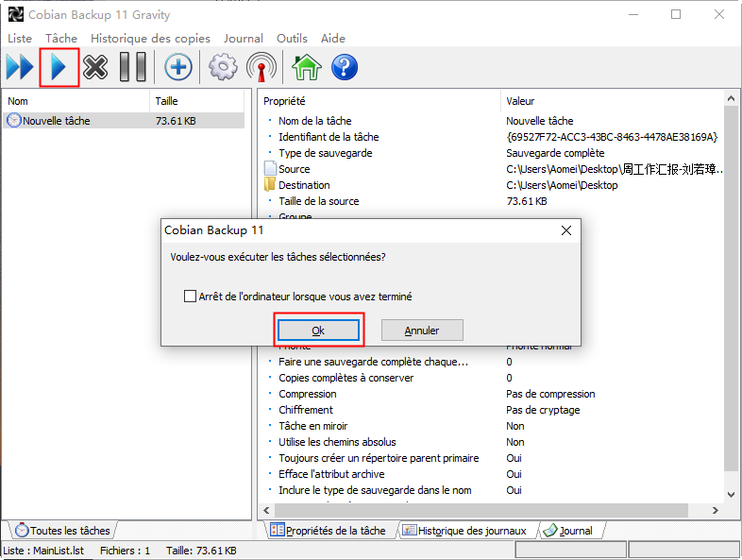Click 'Type de sauvegarde' property

[x=325, y=153]
